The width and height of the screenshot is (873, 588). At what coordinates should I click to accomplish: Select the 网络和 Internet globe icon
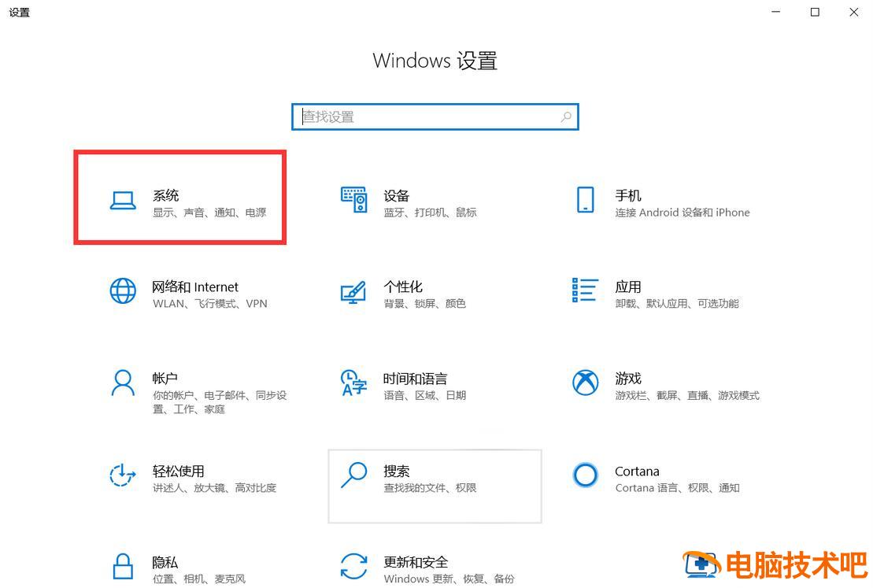(x=123, y=291)
